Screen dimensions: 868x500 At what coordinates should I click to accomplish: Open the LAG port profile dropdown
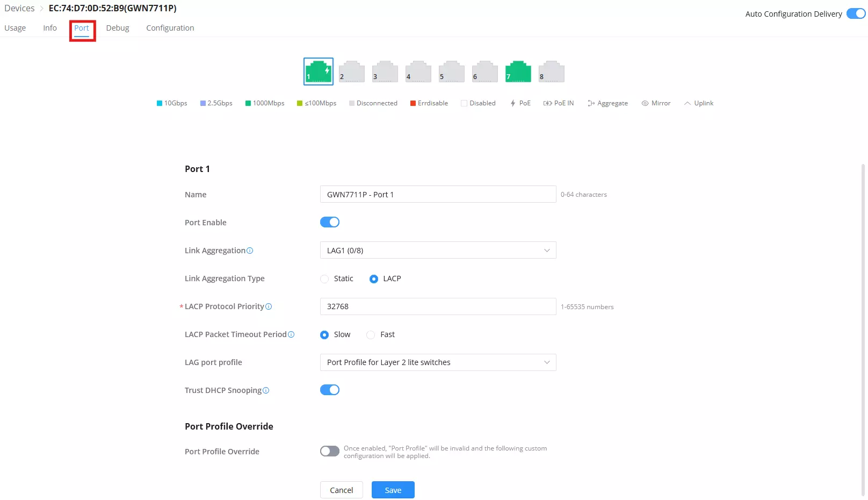pyautogui.click(x=438, y=362)
